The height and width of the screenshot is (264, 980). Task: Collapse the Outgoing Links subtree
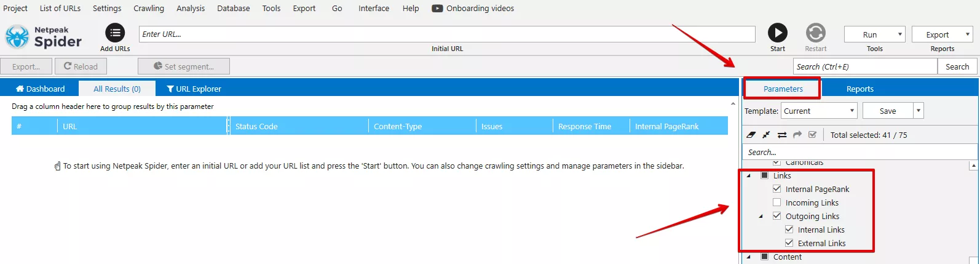(761, 216)
